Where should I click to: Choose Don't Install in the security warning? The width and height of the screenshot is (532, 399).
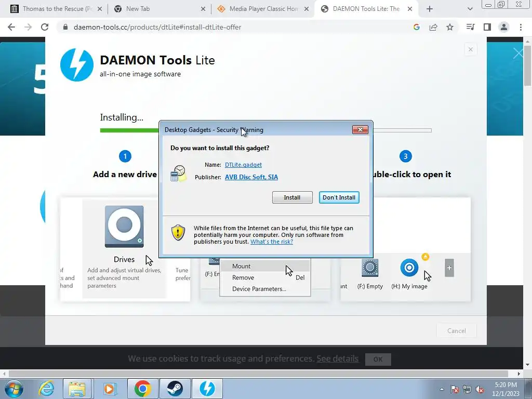tap(339, 197)
